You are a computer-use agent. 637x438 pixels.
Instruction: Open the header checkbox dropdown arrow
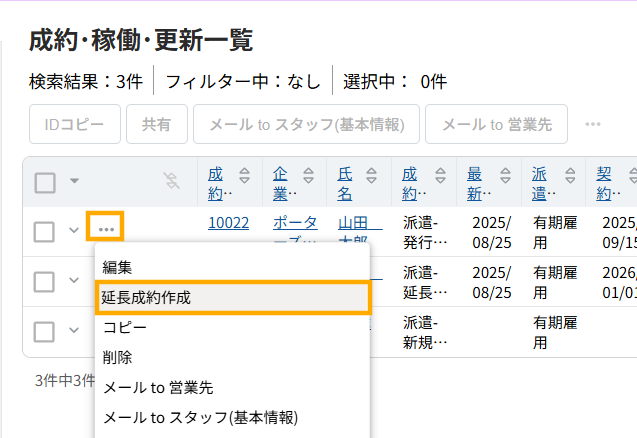74,182
